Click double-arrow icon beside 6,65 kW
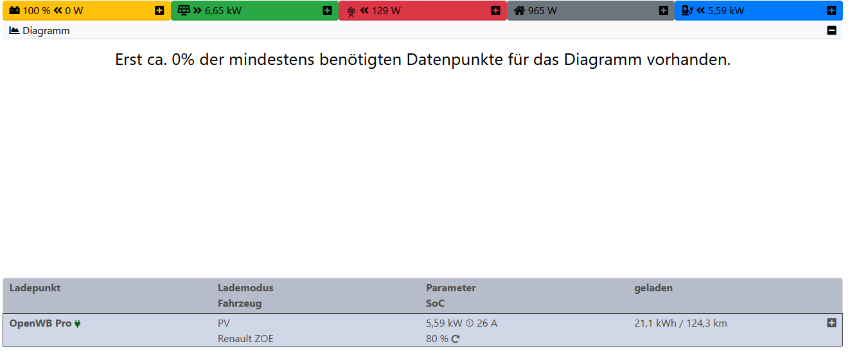The height and width of the screenshot is (362, 868). tap(197, 10)
